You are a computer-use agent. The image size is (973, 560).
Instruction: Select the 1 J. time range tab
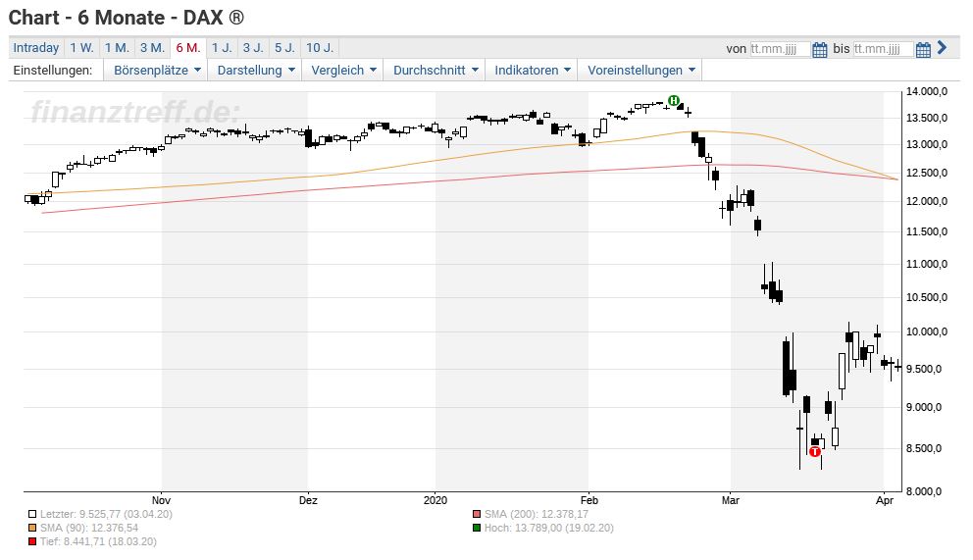pyautogui.click(x=222, y=48)
